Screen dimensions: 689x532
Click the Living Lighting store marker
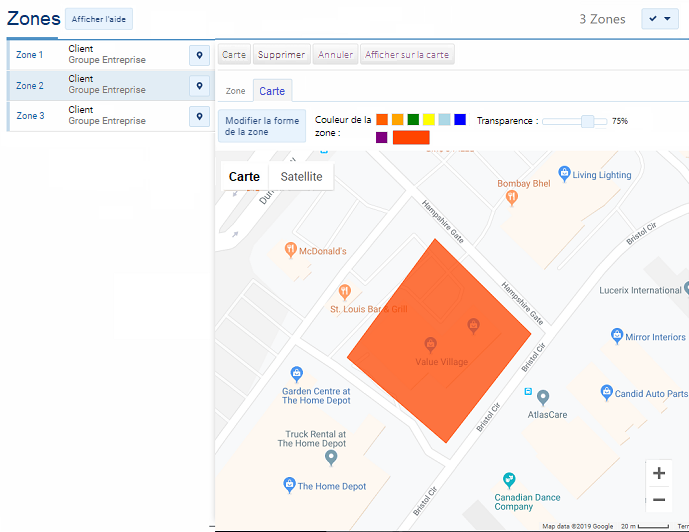pos(564,174)
